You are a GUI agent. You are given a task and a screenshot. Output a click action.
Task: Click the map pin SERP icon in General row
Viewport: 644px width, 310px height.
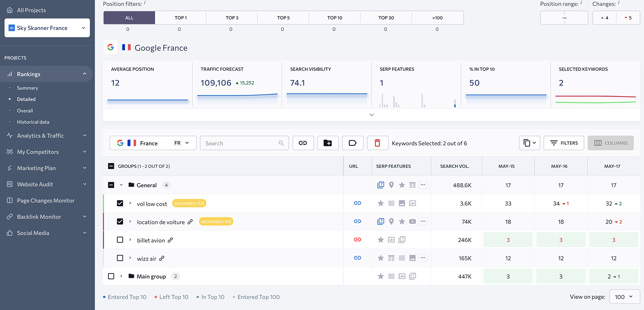pyautogui.click(x=391, y=185)
